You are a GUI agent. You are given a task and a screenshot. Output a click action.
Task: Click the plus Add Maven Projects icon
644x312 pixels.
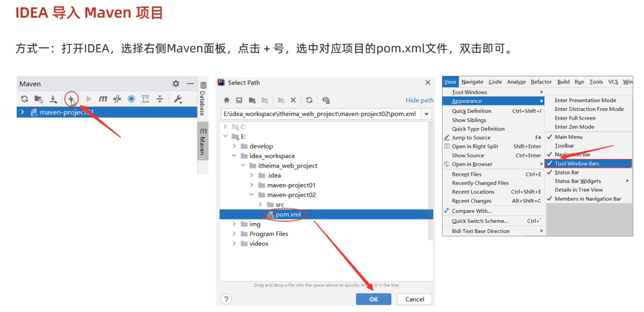tap(71, 99)
